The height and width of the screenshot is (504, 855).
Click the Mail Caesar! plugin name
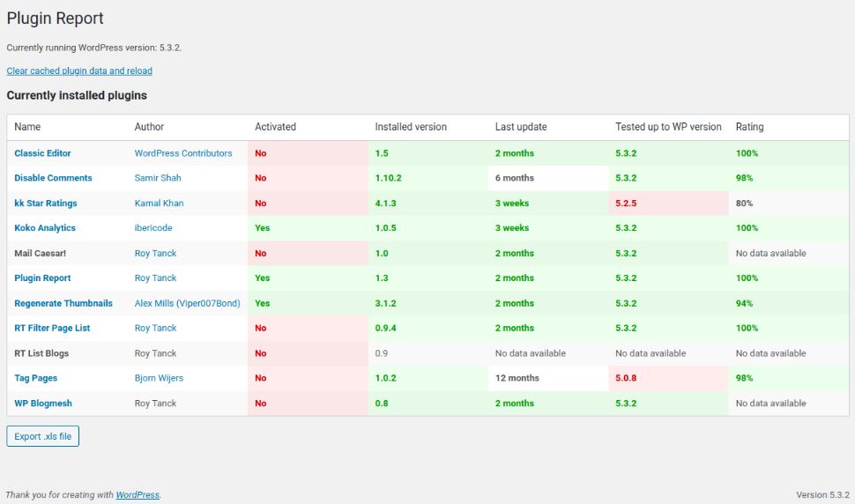tap(40, 254)
